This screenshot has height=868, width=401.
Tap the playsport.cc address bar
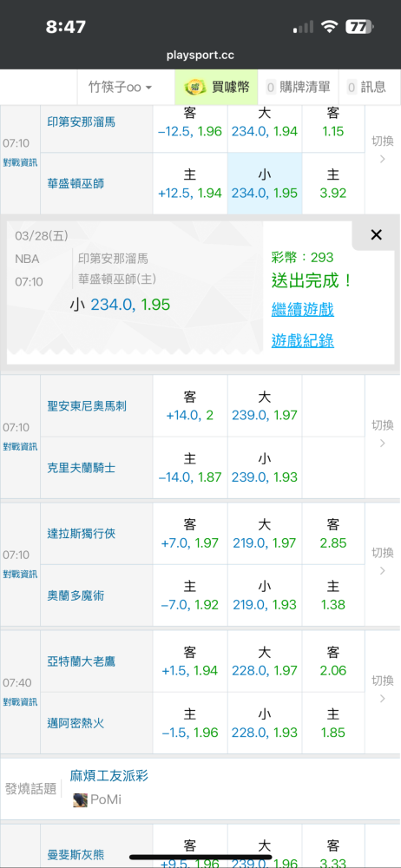click(x=200, y=56)
